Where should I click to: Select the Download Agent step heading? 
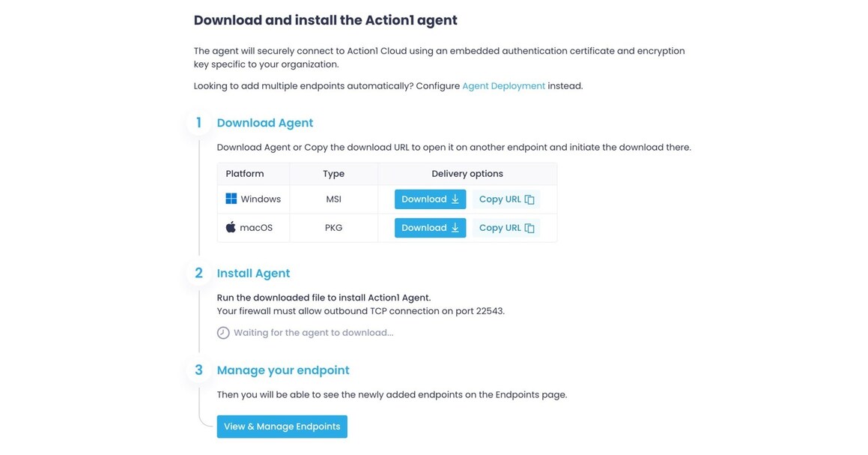(x=265, y=122)
